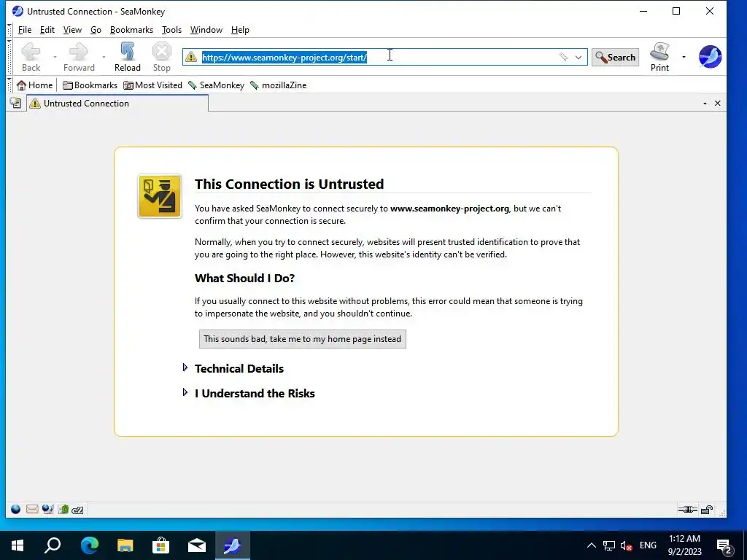Open the Most Visited folder
Viewport: 747px width, 560px height.
coord(152,85)
